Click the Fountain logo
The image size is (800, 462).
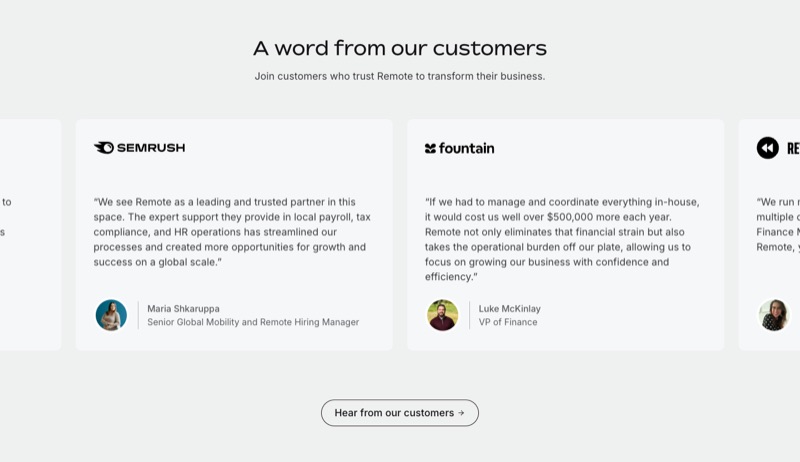pyautogui.click(x=460, y=148)
